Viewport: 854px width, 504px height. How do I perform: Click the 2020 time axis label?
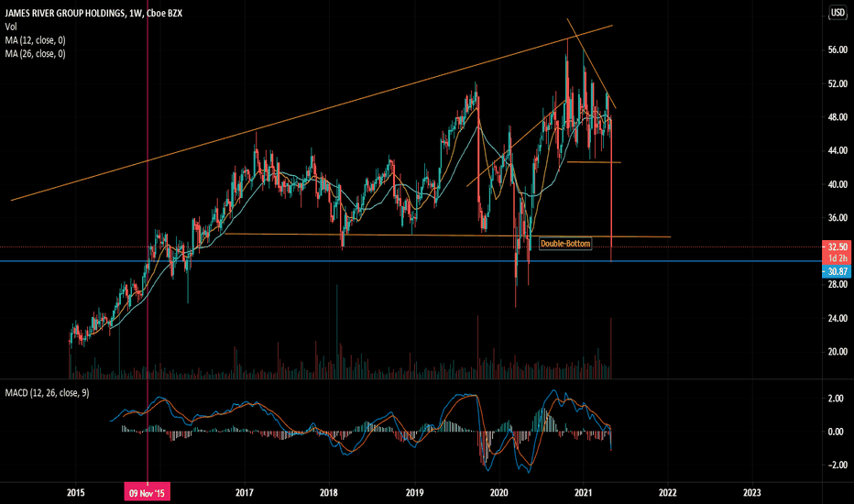(x=498, y=493)
